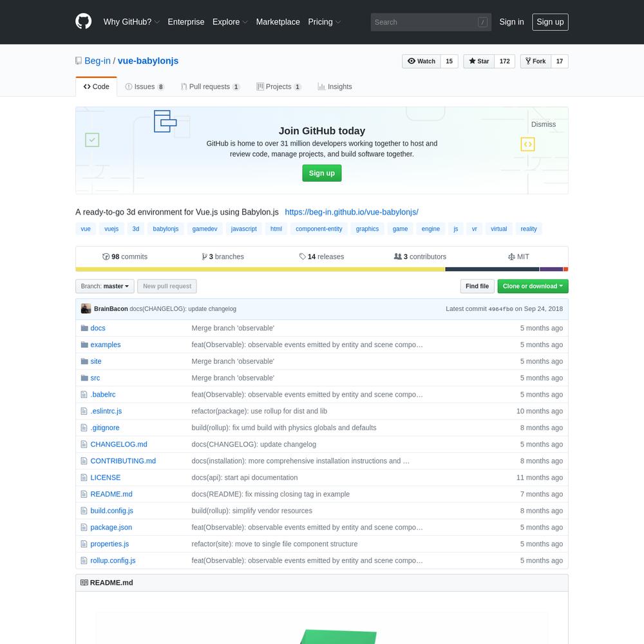Open the MIT license link
This screenshot has height=644, width=644.
pos(518,257)
